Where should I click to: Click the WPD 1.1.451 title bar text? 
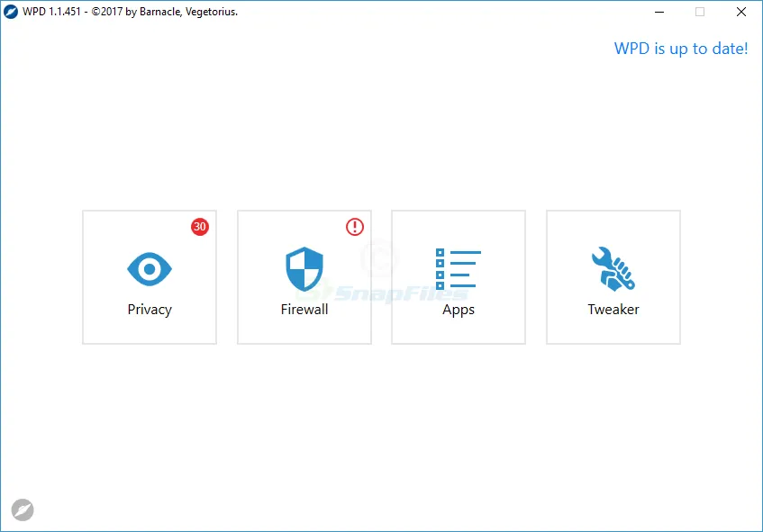(130, 12)
